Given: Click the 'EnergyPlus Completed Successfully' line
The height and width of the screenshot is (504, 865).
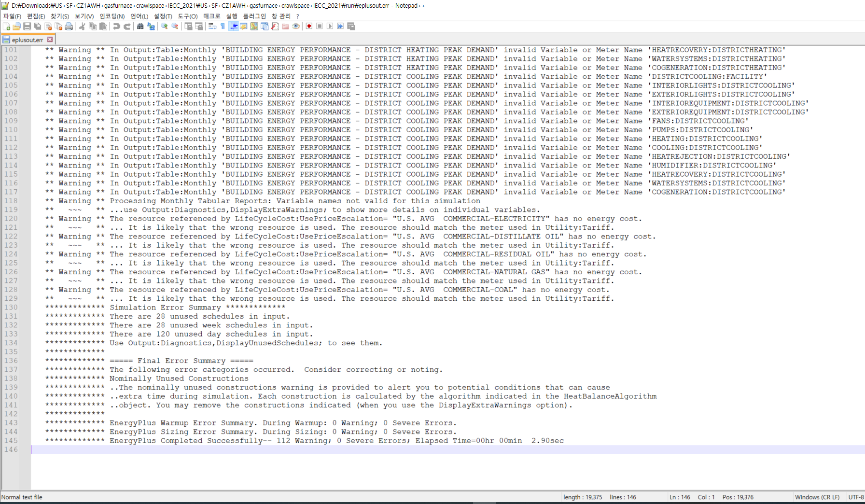Looking at the screenshot, I should [x=305, y=441].
